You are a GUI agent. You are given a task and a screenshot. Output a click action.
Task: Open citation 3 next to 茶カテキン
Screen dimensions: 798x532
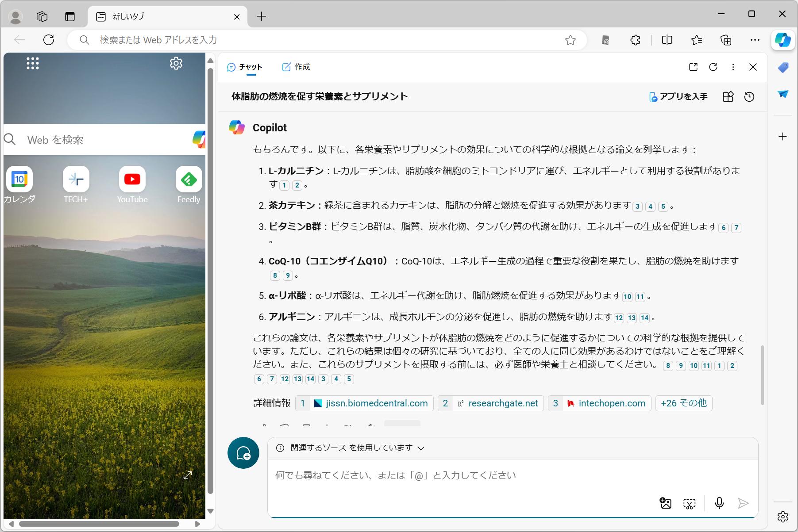(x=637, y=207)
